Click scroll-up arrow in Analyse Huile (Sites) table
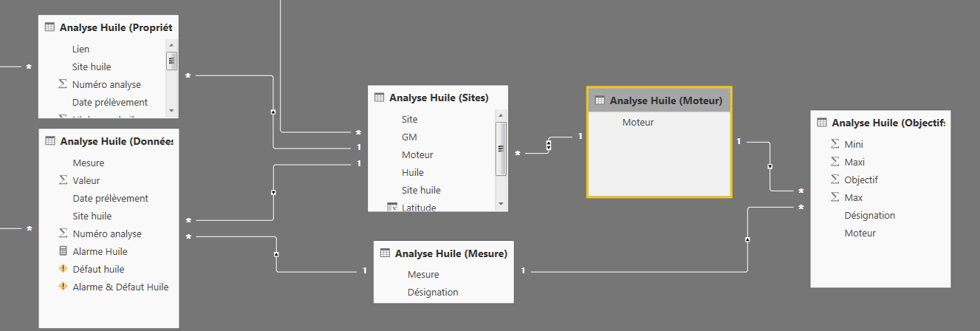 501,115
